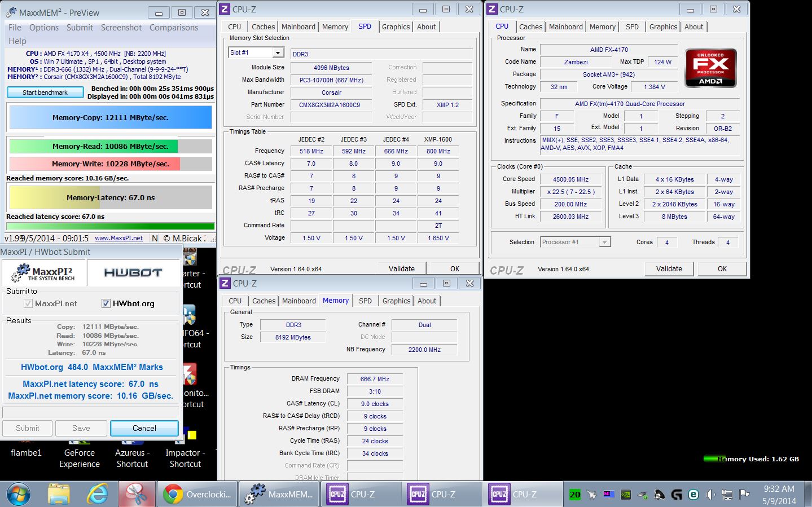812x507 pixels.
Task: Click Validate in the SPD CPU-Z window
Action: click(401, 268)
